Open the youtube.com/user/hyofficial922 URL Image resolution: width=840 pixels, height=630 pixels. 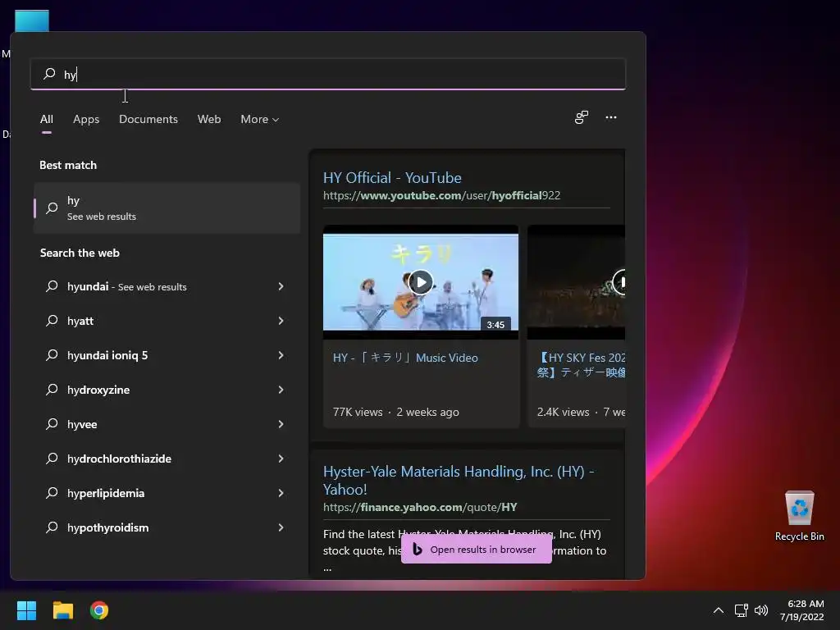click(441, 195)
